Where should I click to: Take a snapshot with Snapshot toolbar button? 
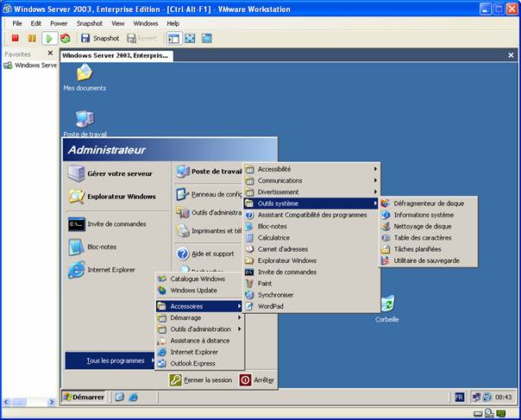click(x=100, y=38)
